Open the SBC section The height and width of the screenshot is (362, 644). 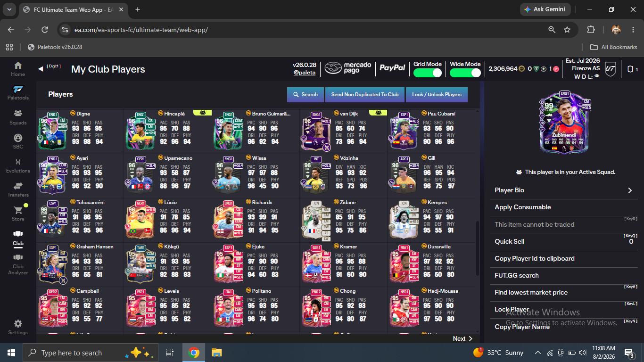18,141
